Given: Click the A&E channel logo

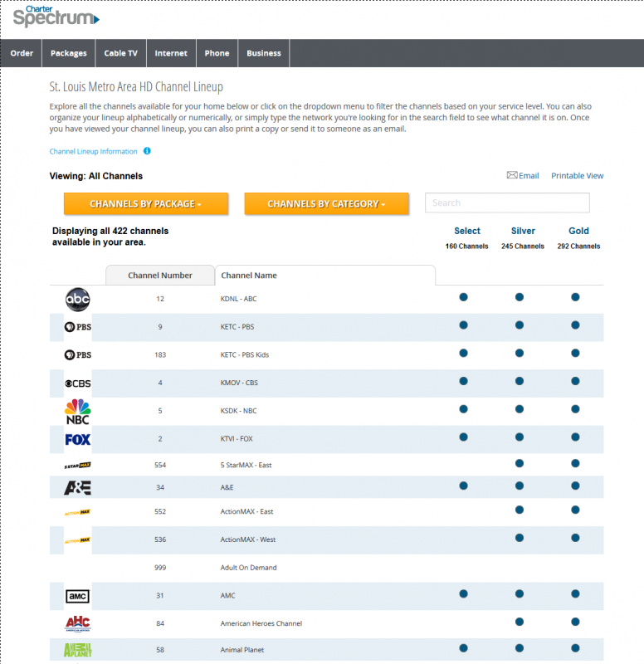Looking at the screenshot, I should coord(77,487).
